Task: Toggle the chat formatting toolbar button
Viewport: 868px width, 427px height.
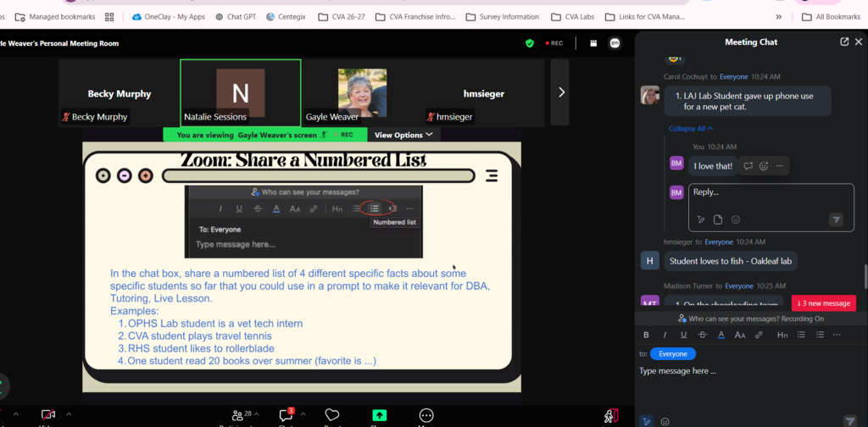Action: (645, 421)
